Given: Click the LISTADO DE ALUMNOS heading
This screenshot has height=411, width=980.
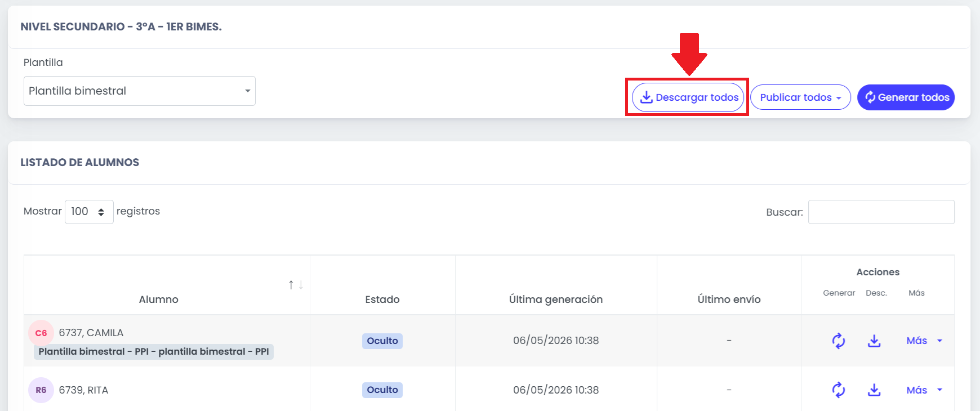Looking at the screenshot, I should tap(80, 162).
